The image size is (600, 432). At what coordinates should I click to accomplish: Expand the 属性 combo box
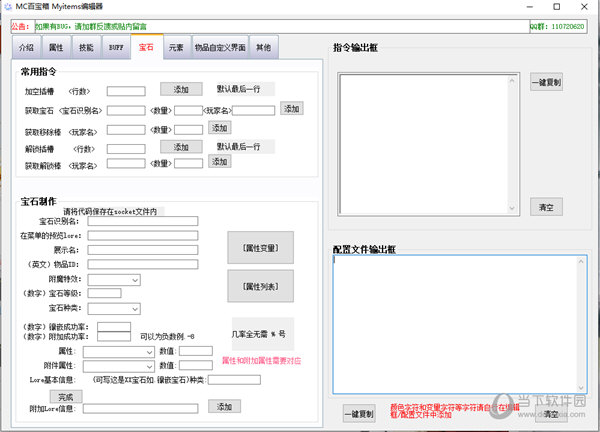point(118,351)
